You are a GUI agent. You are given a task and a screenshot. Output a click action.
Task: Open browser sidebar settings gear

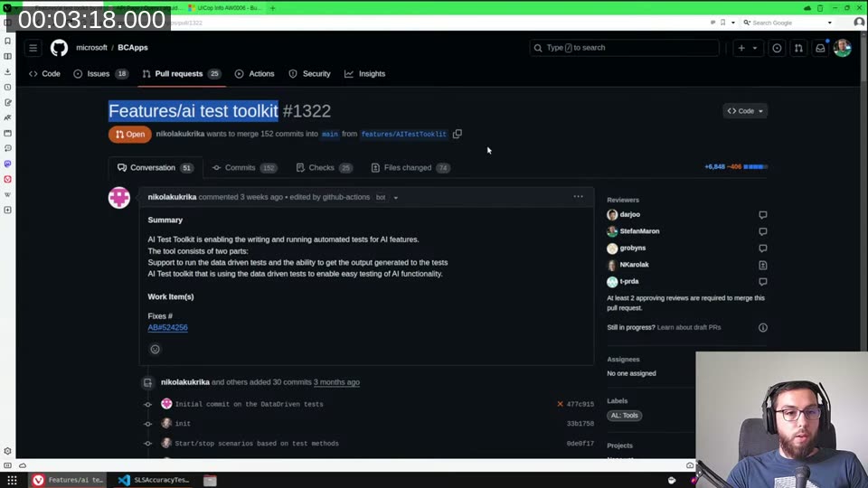(8, 451)
